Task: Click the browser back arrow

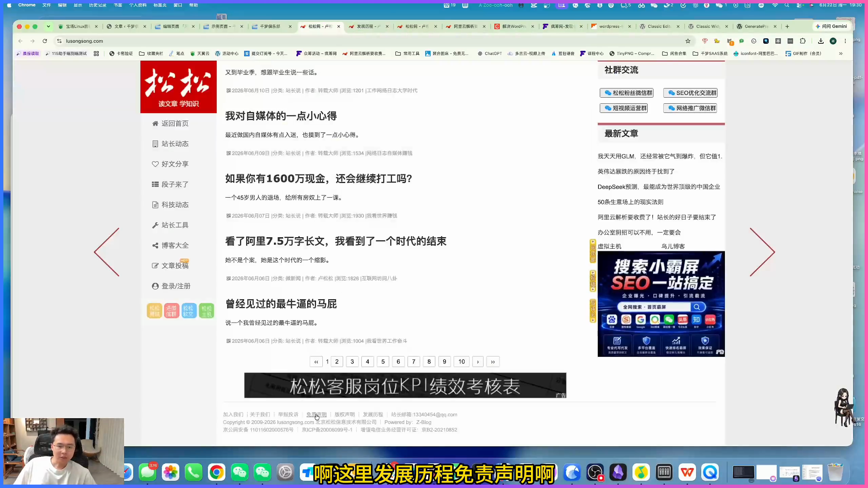Action: [x=20, y=41]
